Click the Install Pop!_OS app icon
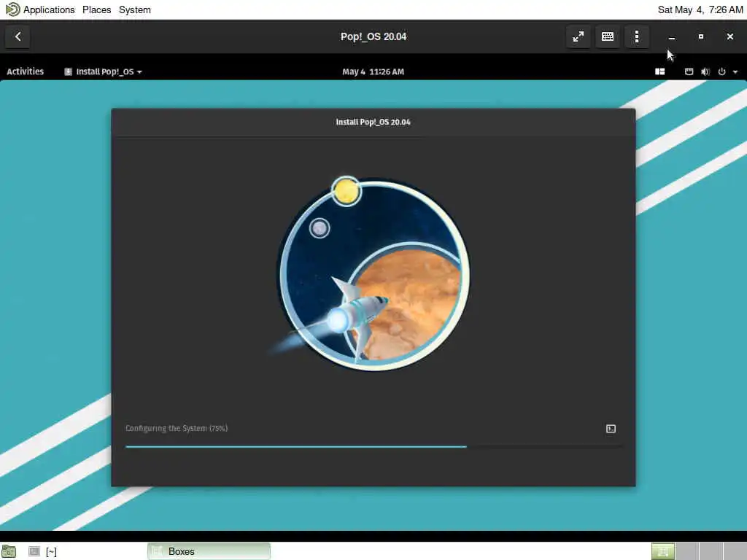 [68, 71]
